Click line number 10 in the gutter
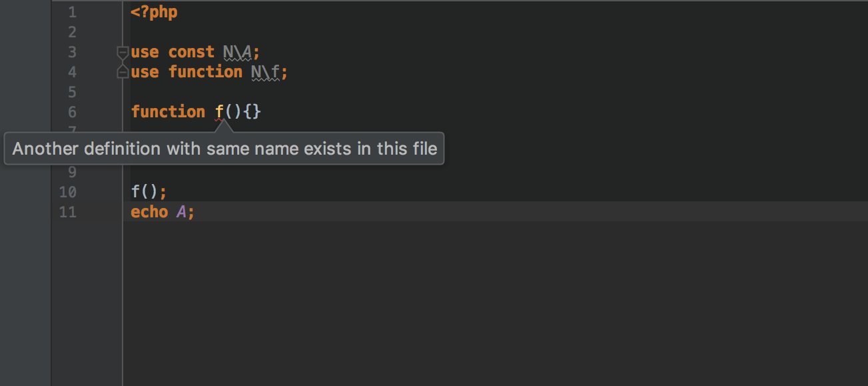868x386 pixels. (68, 192)
